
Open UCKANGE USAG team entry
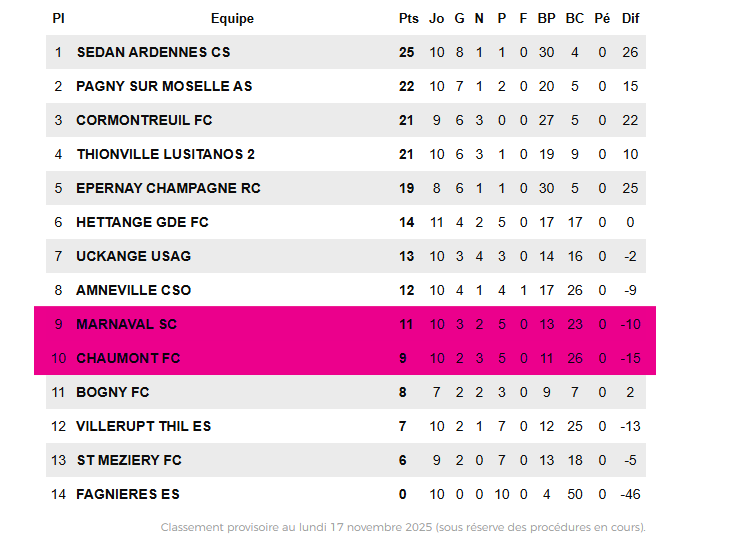133,256
